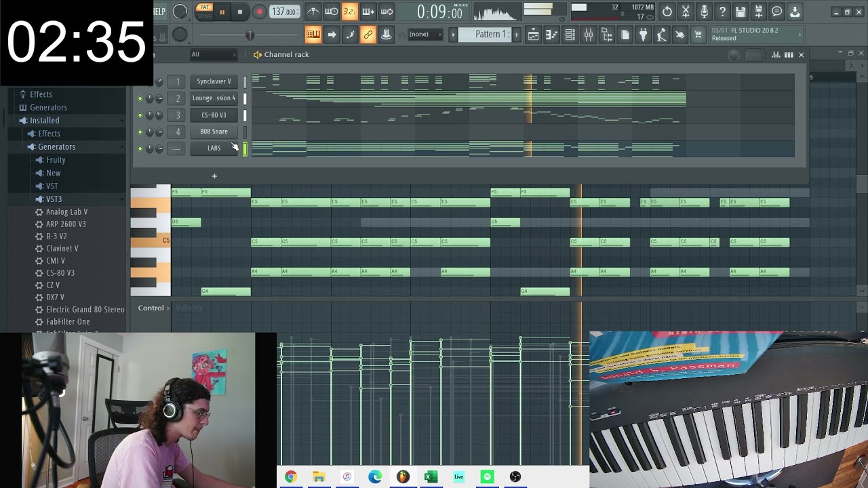Click the auto-scroll arrow icon
Screen dimensions: 868x488
coord(332,35)
